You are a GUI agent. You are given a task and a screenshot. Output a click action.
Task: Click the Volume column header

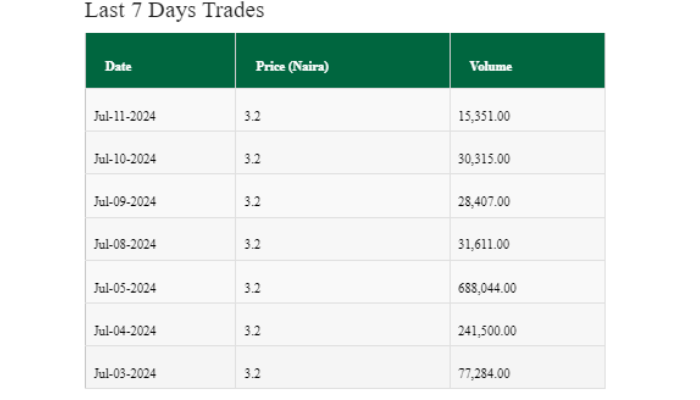tap(490, 66)
